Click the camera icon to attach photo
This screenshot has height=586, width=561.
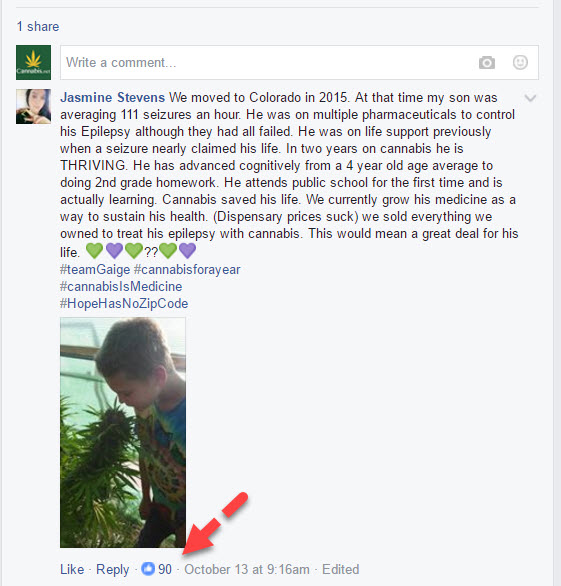[487, 62]
